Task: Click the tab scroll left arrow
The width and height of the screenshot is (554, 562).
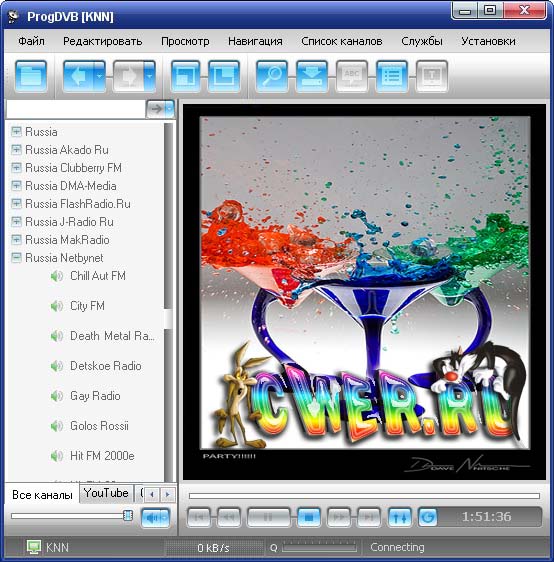Action: pyautogui.click(x=152, y=495)
